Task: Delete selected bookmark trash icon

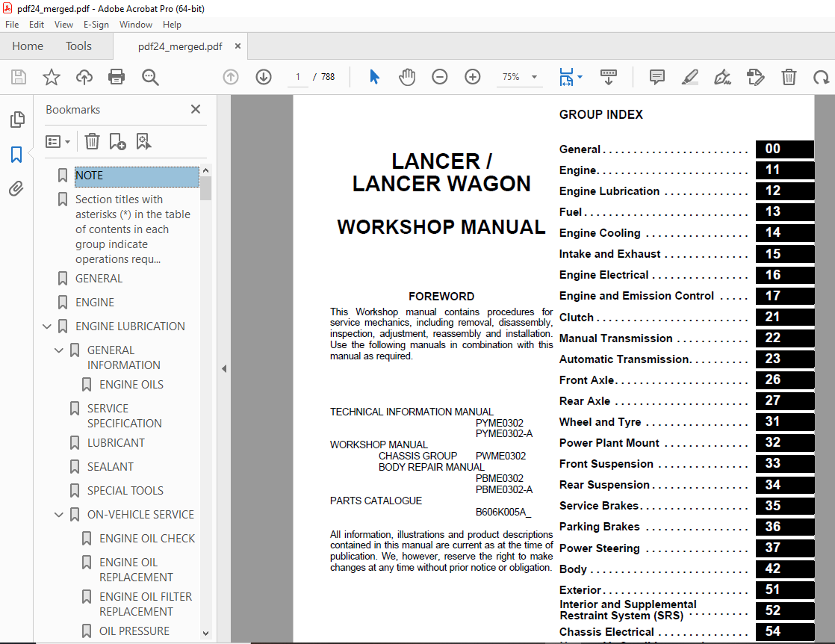Action: pos(92,142)
